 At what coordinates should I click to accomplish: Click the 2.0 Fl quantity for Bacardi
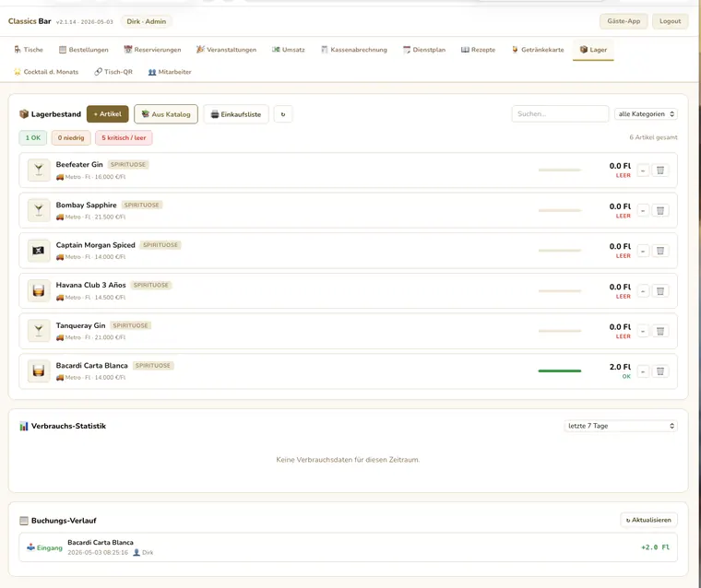pyautogui.click(x=620, y=367)
